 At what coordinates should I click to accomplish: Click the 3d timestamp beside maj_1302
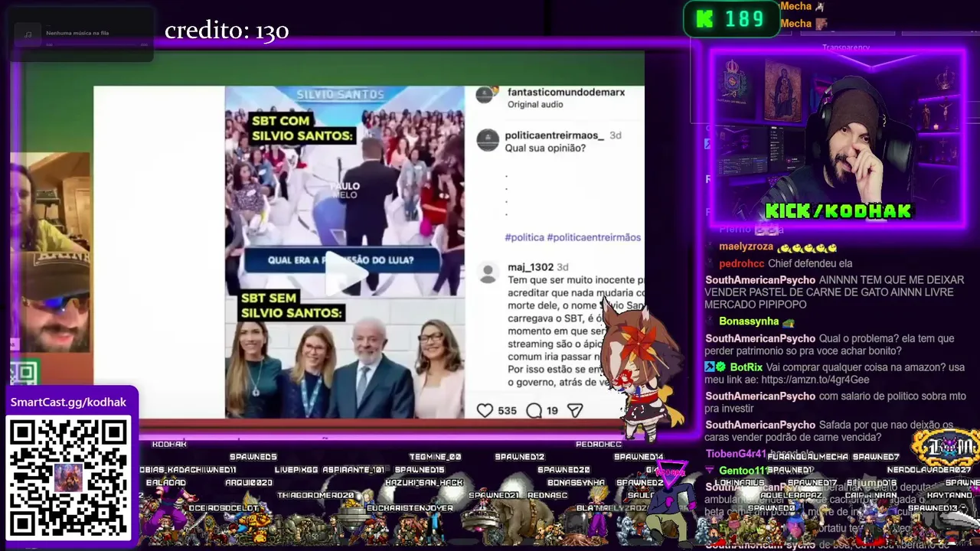(x=563, y=267)
